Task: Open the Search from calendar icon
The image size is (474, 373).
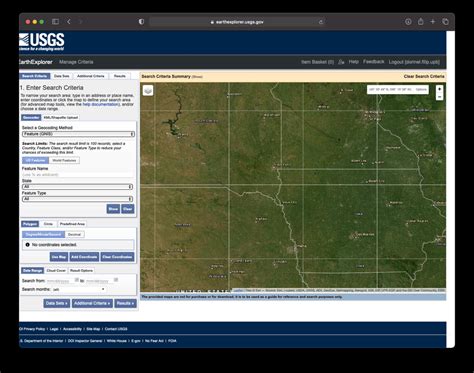Action: pyautogui.click(x=77, y=280)
